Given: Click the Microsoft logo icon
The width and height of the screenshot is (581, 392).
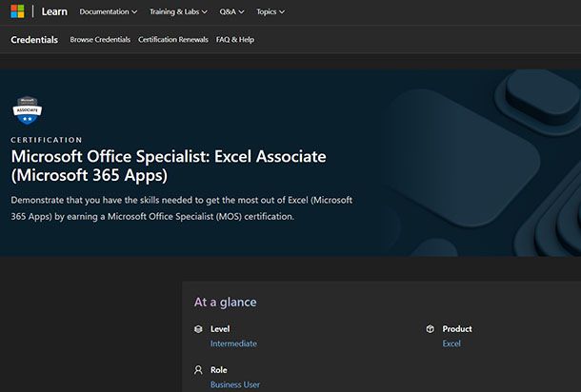Looking at the screenshot, I should tap(17, 11).
